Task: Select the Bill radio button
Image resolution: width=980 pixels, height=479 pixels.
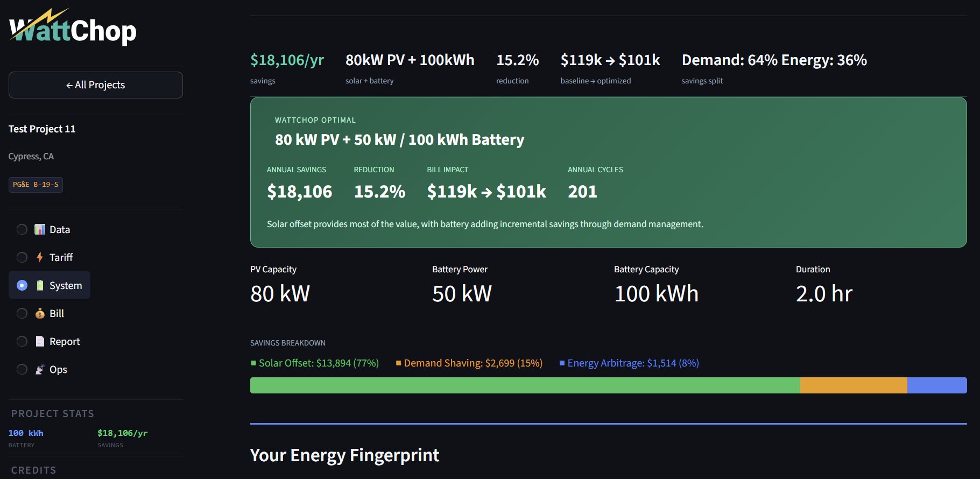Action: [x=22, y=313]
